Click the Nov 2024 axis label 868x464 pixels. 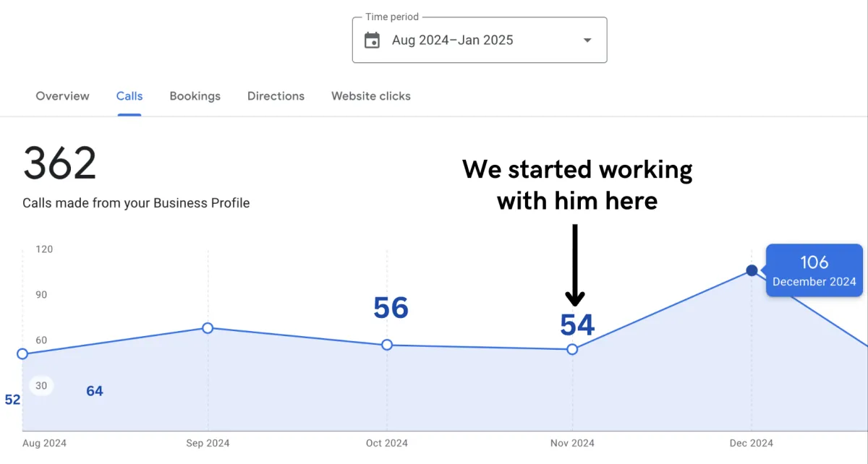572,443
